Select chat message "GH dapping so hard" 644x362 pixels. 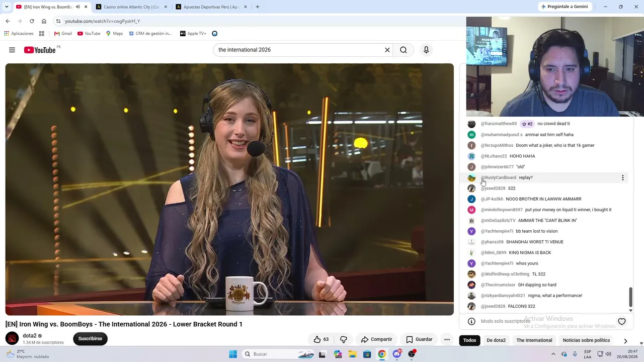[537, 285]
